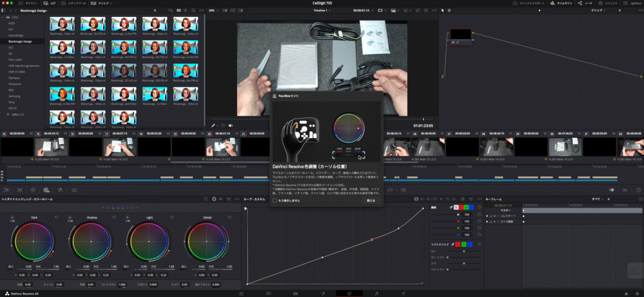This screenshot has height=297, width=644.
Task: Reset the Dark color wheel
Action: tap(56, 218)
